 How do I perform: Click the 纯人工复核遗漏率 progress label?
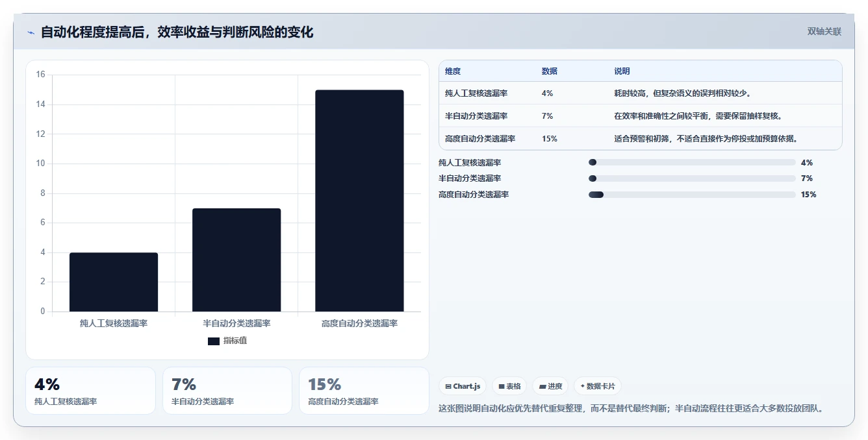pos(470,163)
